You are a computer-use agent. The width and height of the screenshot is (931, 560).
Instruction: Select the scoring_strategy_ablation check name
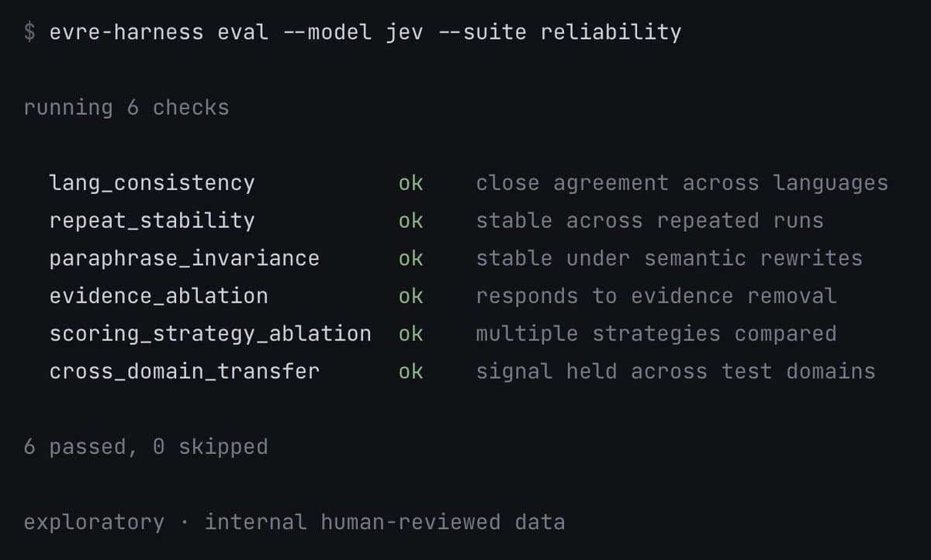click(x=210, y=334)
